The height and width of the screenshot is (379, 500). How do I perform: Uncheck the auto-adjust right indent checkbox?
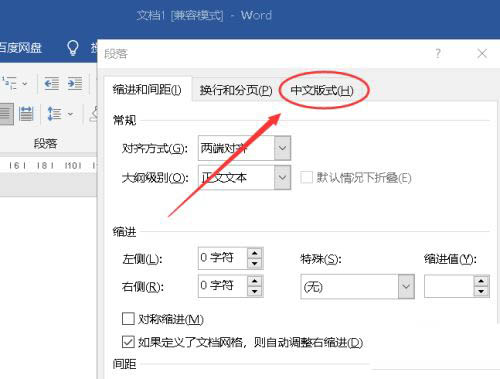[128, 342]
